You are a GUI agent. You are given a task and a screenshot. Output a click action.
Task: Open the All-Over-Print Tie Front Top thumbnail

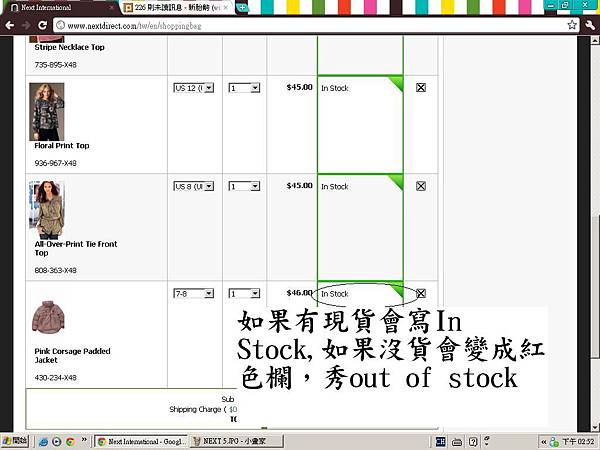[47, 210]
